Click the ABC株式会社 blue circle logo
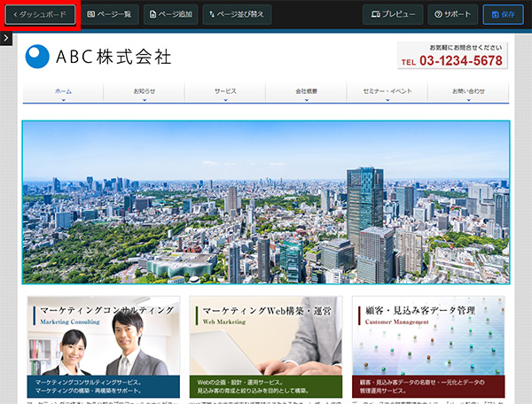532x404 pixels. 37,57
